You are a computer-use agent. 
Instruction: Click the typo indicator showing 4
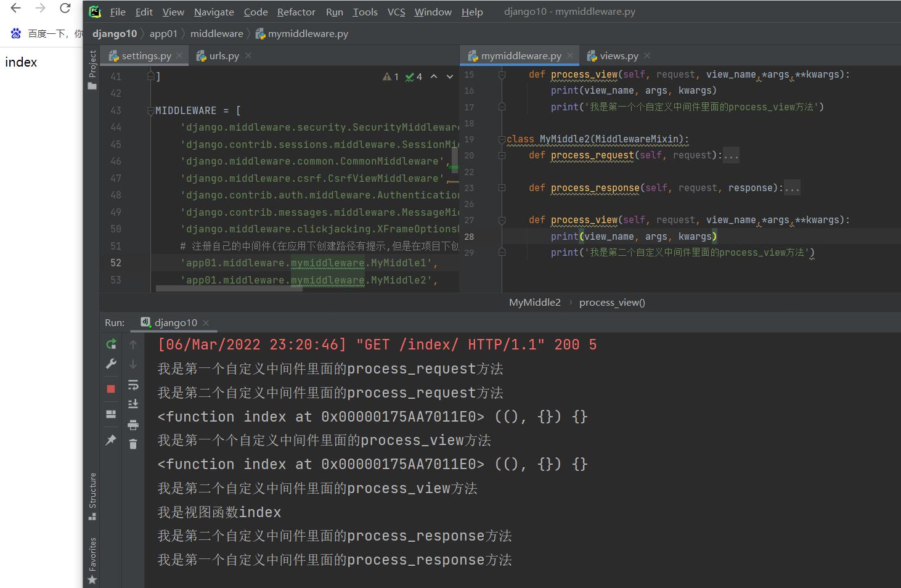pos(414,76)
